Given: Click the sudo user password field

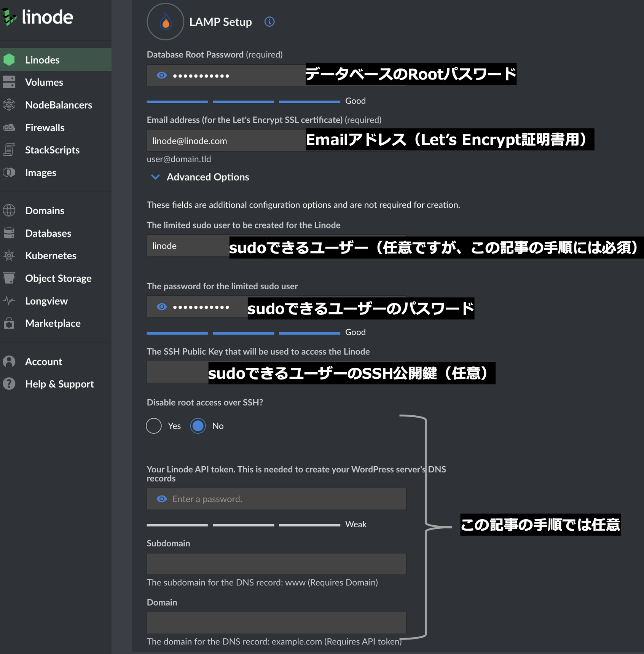Looking at the screenshot, I should coord(276,307).
